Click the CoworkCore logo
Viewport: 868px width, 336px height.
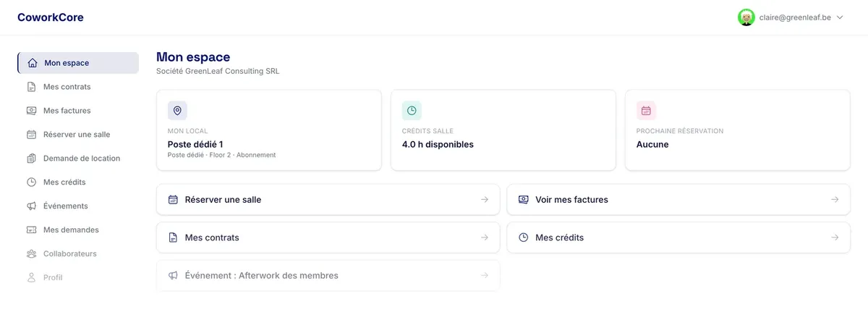[51, 17]
